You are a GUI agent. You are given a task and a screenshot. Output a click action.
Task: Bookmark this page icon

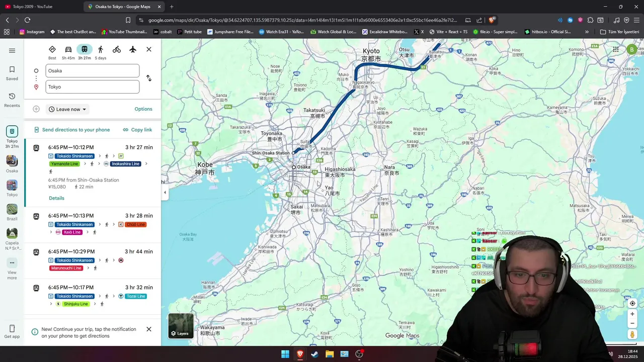click(x=128, y=20)
